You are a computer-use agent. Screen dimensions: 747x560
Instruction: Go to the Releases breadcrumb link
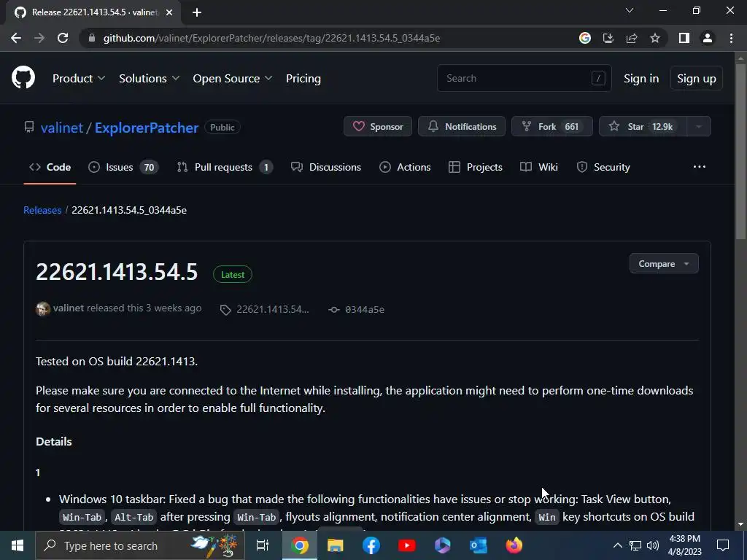tap(42, 210)
